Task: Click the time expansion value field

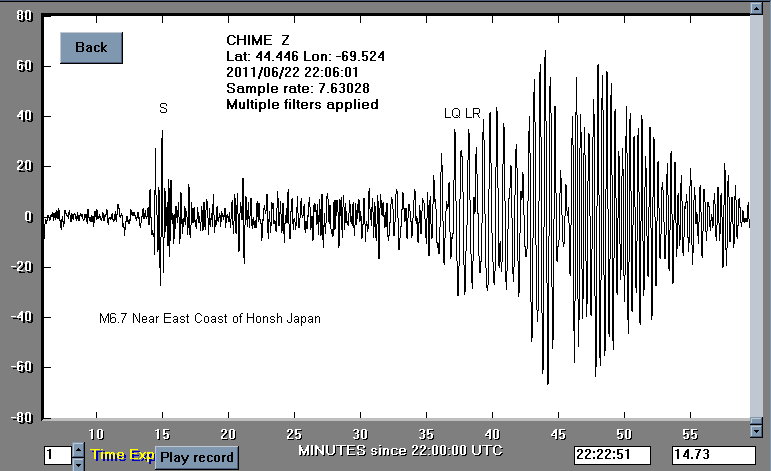Action: click(56, 456)
